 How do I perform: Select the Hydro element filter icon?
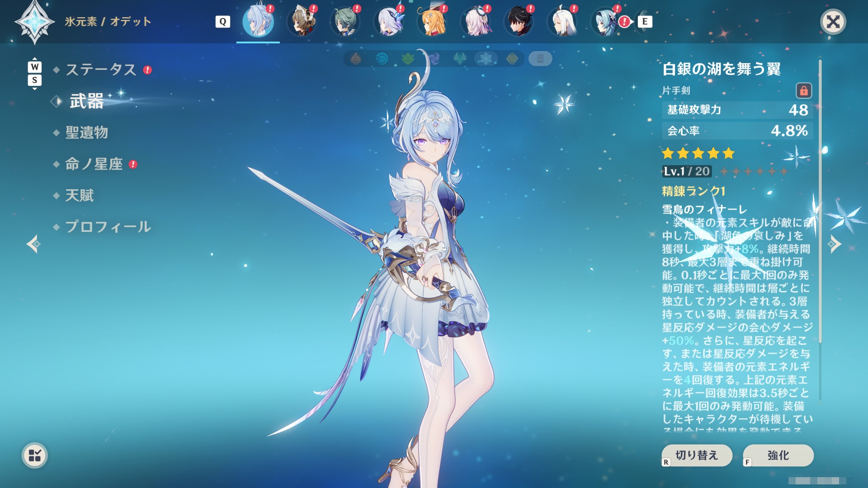pyautogui.click(x=382, y=59)
